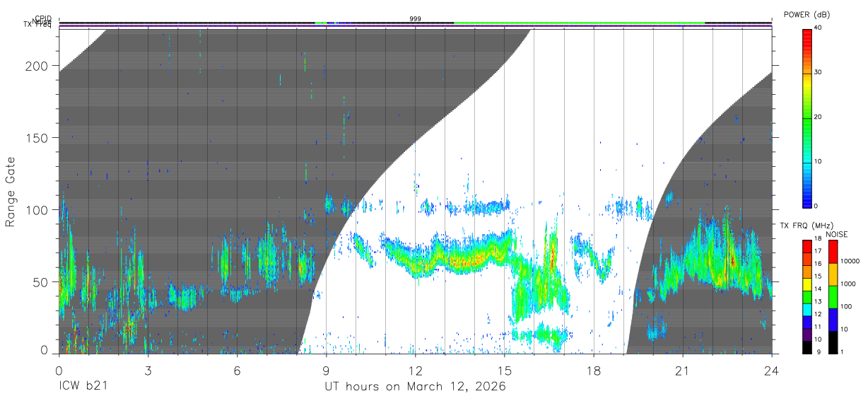The width and height of the screenshot is (868, 401).
Task: Click the red TX FRQ swatch between 17 and 18
Action: click(x=807, y=246)
